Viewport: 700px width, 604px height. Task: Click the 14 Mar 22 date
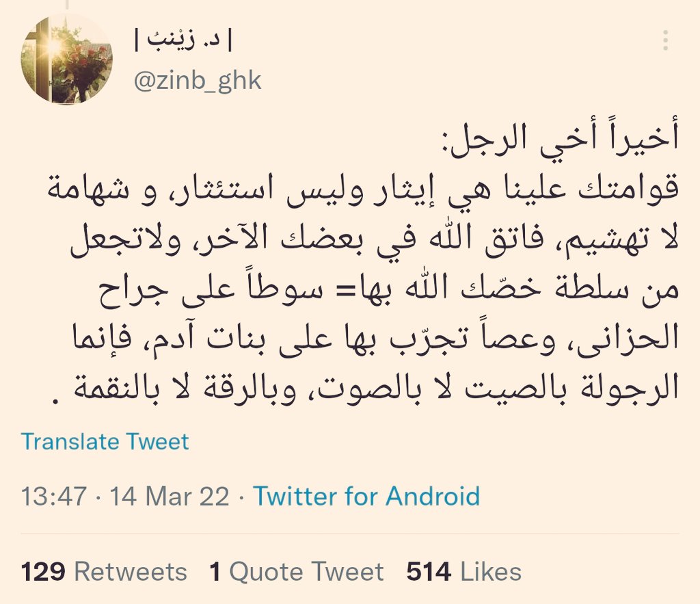click(x=170, y=496)
